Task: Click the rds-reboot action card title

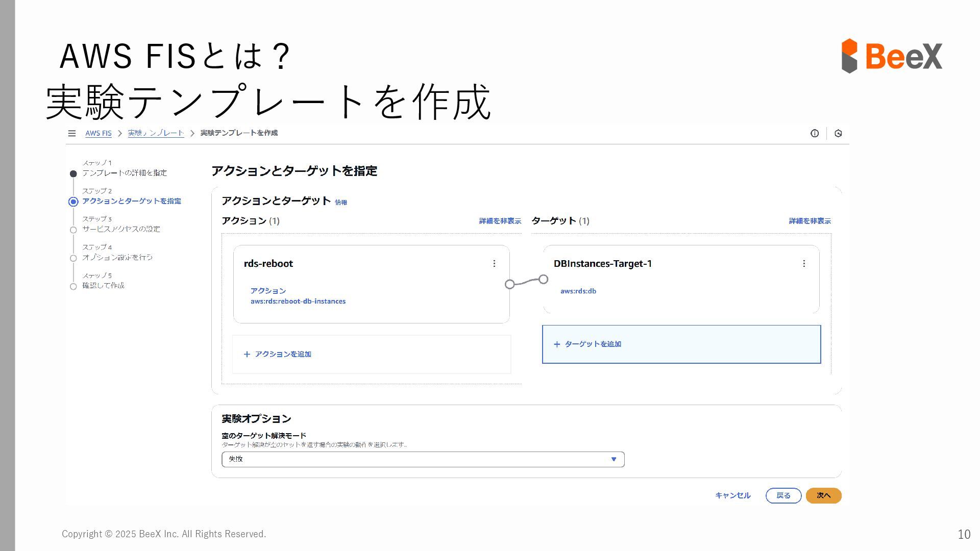Action: tap(268, 264)
